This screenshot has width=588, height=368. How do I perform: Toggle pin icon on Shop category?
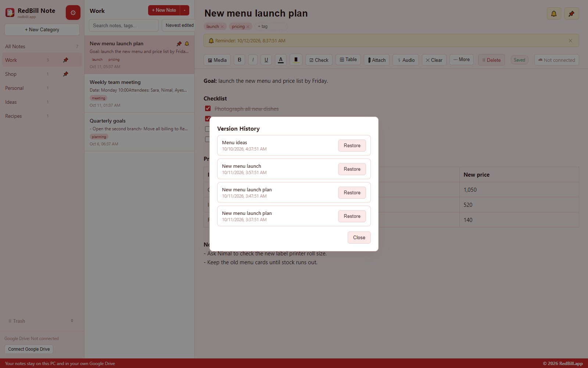[65, 74]
